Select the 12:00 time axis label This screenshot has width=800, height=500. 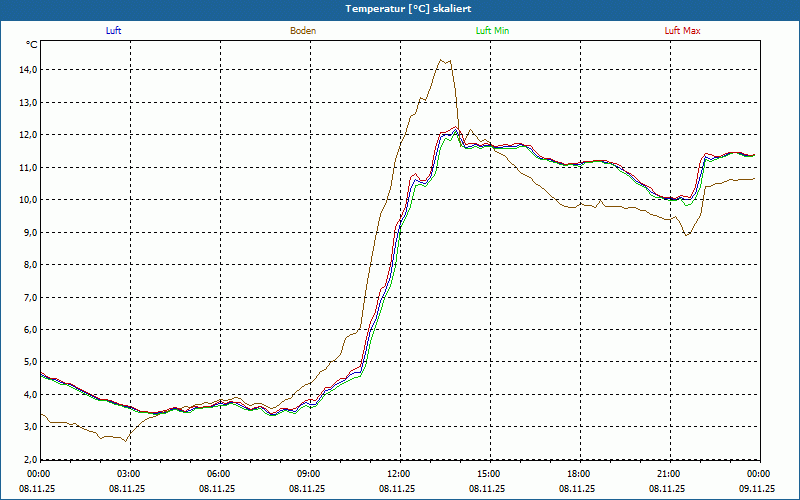(399, 473)
